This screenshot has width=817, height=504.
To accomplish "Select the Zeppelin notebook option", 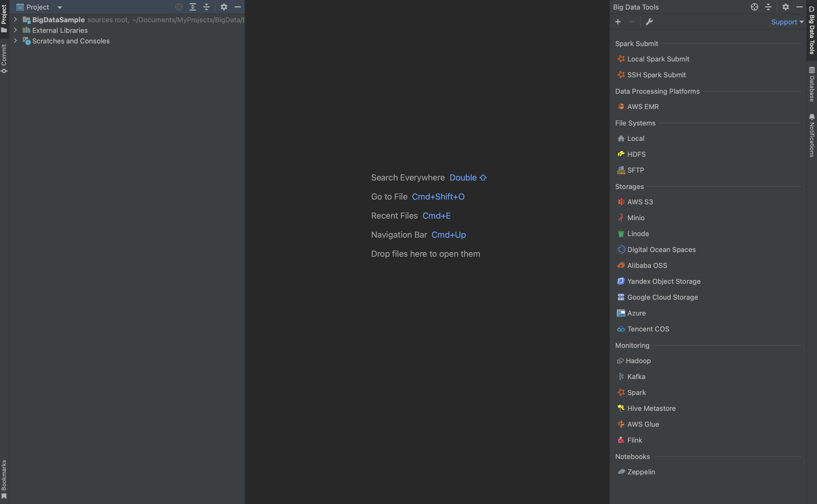I will (x=640, y=472).
